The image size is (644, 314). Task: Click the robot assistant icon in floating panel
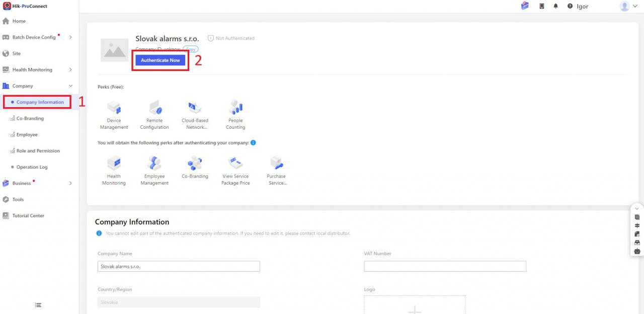637,251
